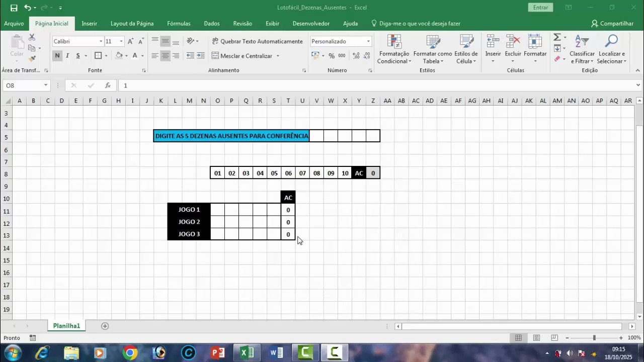Click the Entrar sign-in button
Image resolution: width=644 pixels, height=362 pixels.
click(540, 8)
